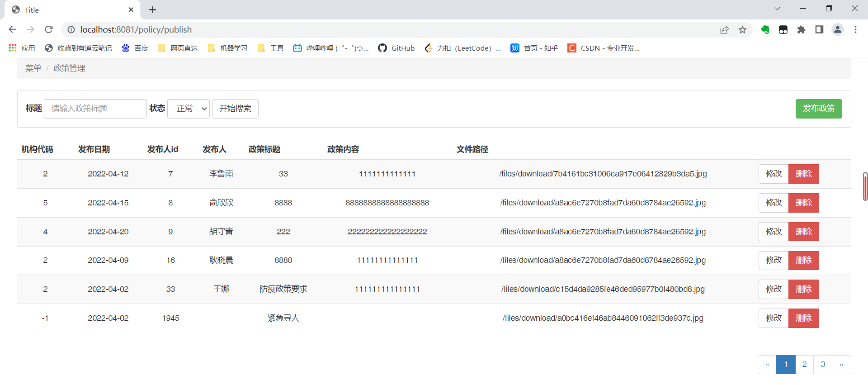
Task: Open the 机器学习 bookmark folder
Action: point(227,48)
